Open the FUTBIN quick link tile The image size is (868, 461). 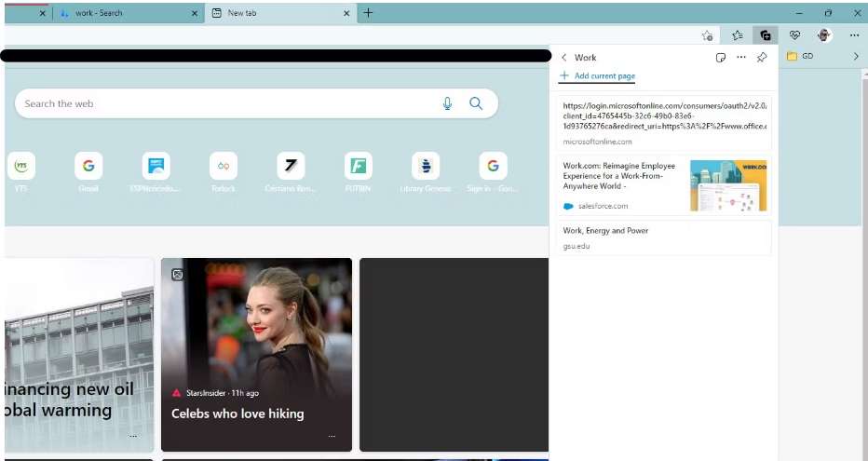(x=358, y=167)
